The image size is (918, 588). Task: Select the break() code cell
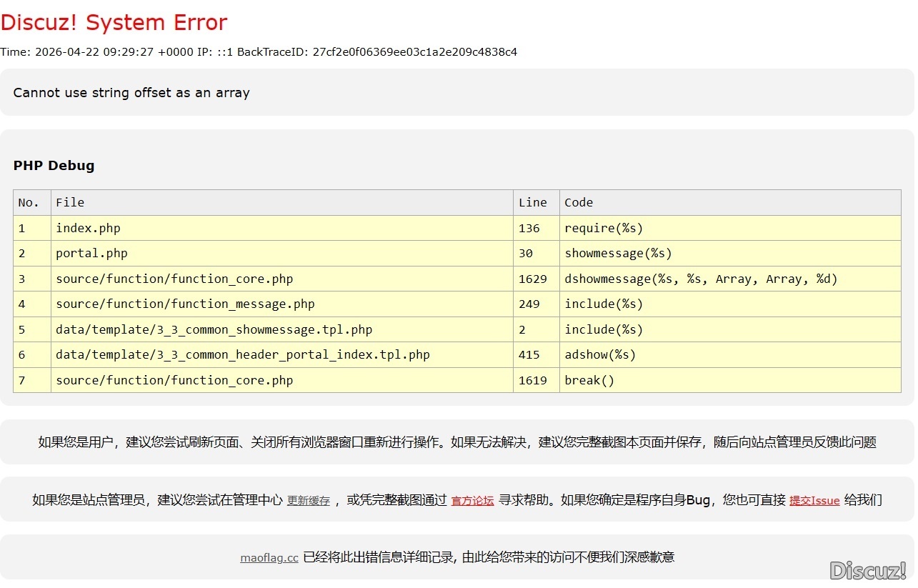[x=589, y=381]
